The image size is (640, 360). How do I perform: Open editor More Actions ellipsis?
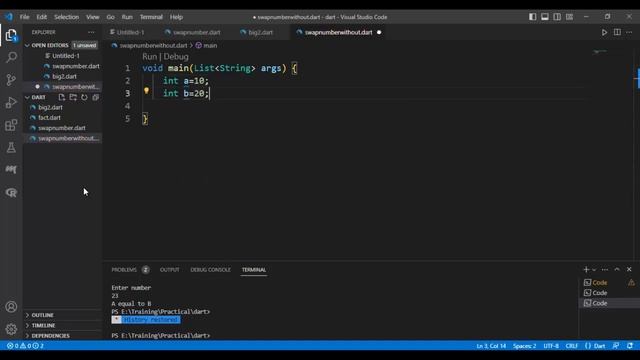pos(629,32)
